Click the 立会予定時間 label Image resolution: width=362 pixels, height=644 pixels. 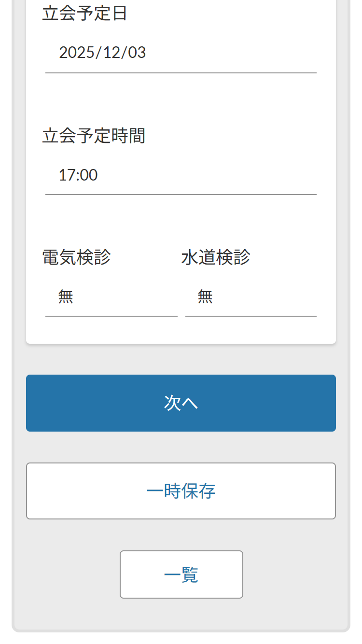[x=94, y=136]
